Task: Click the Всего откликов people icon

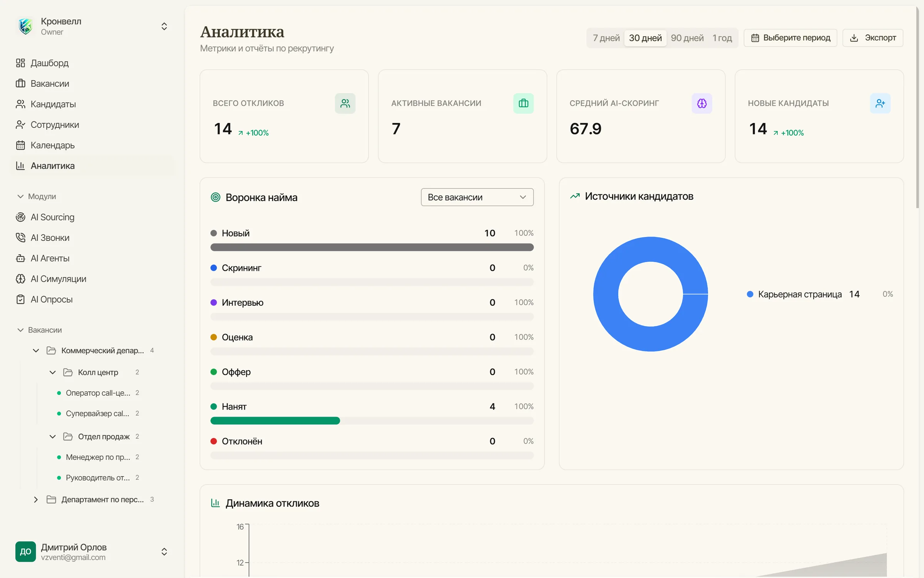Action: click(345, 103)
